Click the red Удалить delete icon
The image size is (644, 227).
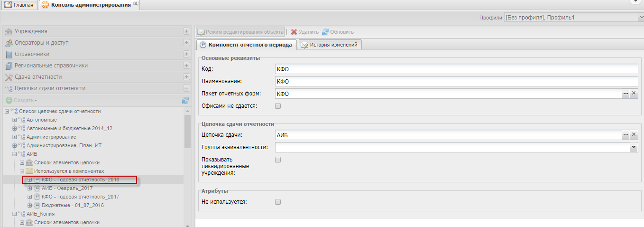pyautogui.click(x=294, y=32)
